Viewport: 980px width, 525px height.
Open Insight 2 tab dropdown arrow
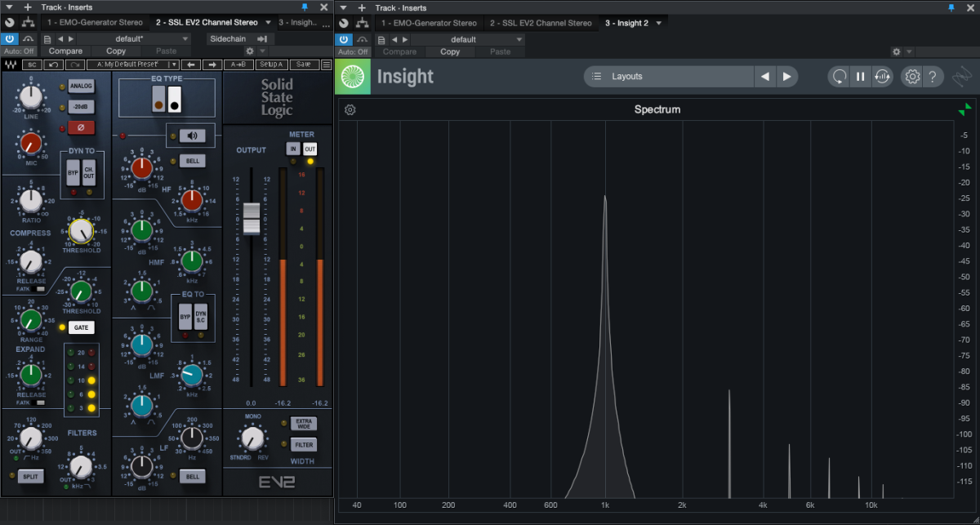coord(658,23)
